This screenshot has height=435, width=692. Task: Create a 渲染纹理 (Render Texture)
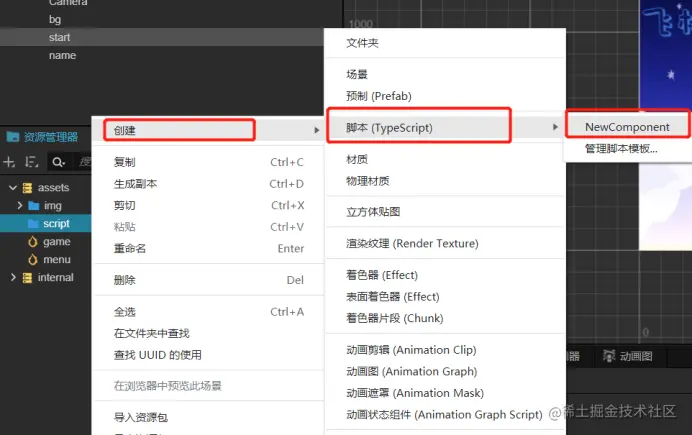pos(446,244)
